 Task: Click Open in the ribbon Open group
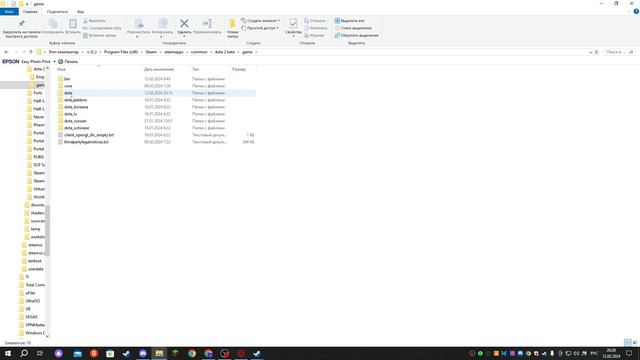(315, 20)
